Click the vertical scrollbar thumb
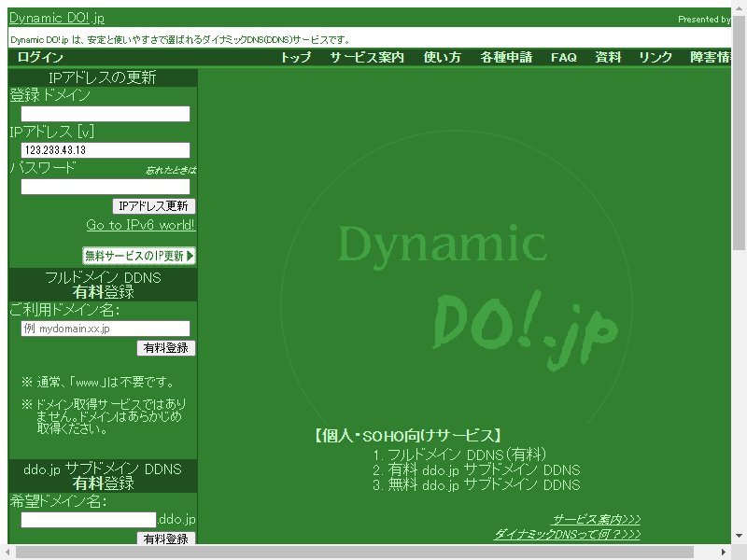Image resolution: width=747 pixels, height=560 pixels. (x=739, y=131)
